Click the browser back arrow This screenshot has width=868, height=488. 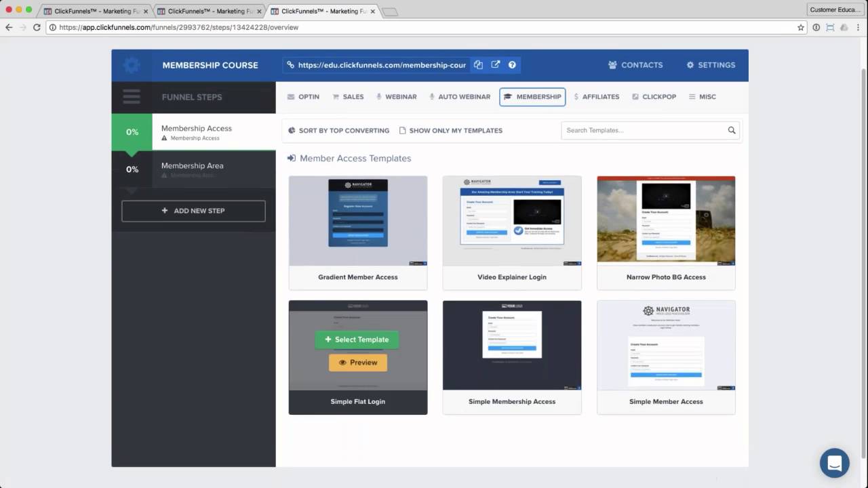9,27
